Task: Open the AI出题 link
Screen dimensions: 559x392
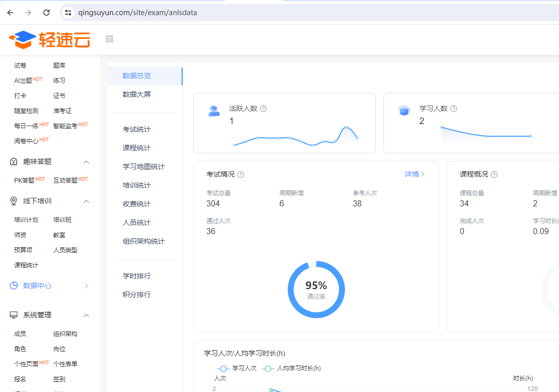Action: (24, 81)
